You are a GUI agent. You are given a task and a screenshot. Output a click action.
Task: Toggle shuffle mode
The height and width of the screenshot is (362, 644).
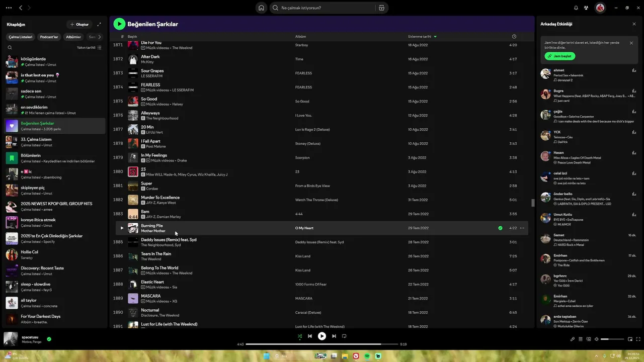tap(299, 336)
